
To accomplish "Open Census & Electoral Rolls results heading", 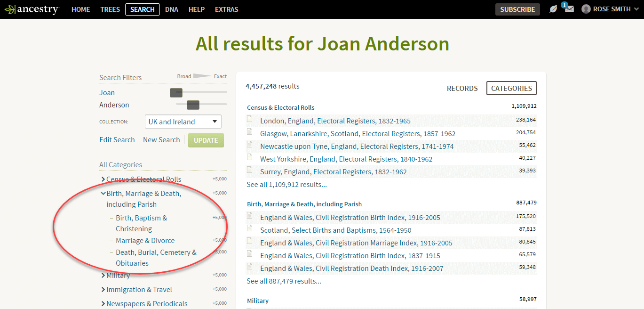I will (x=281, y=107).
